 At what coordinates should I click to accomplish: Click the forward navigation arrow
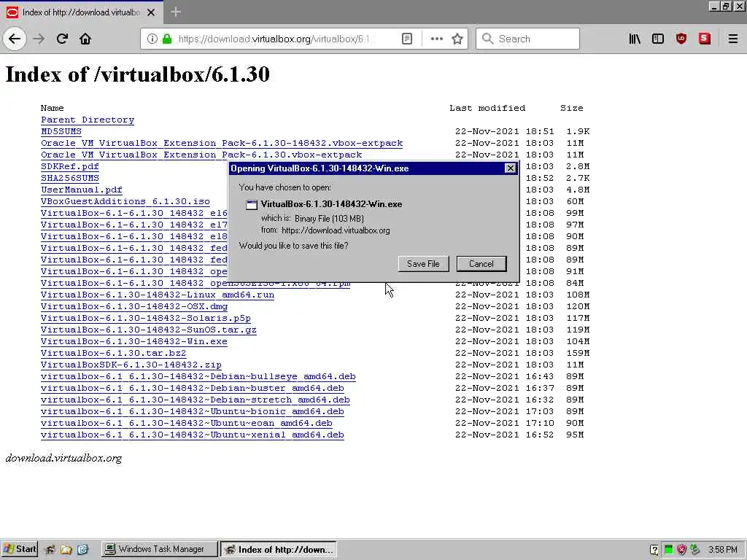pyautogui.click(x=39, y=39)
